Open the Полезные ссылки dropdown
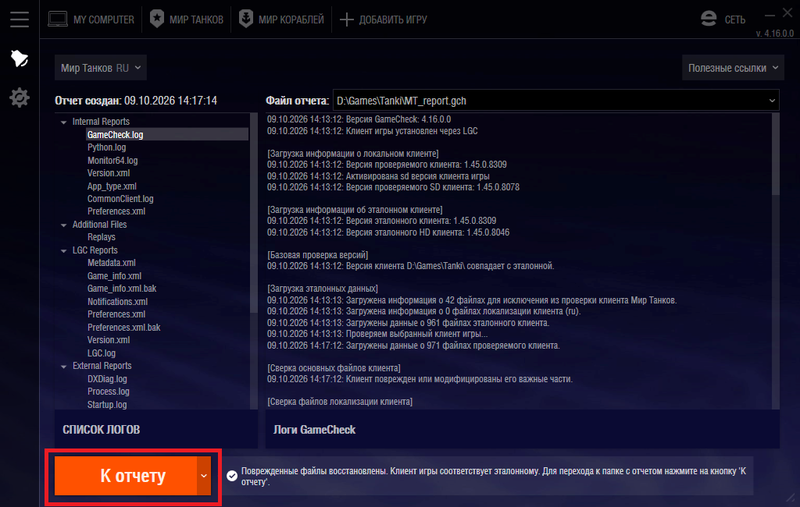 click(x=733, y=68)
